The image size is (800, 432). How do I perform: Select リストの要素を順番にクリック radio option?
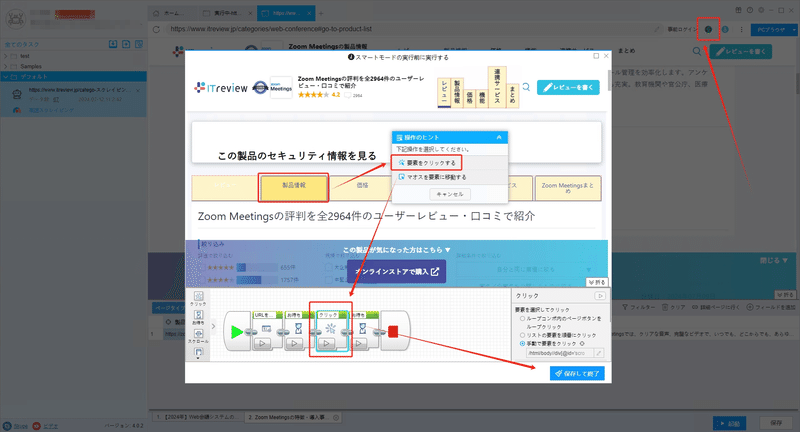tap(522, 335)
